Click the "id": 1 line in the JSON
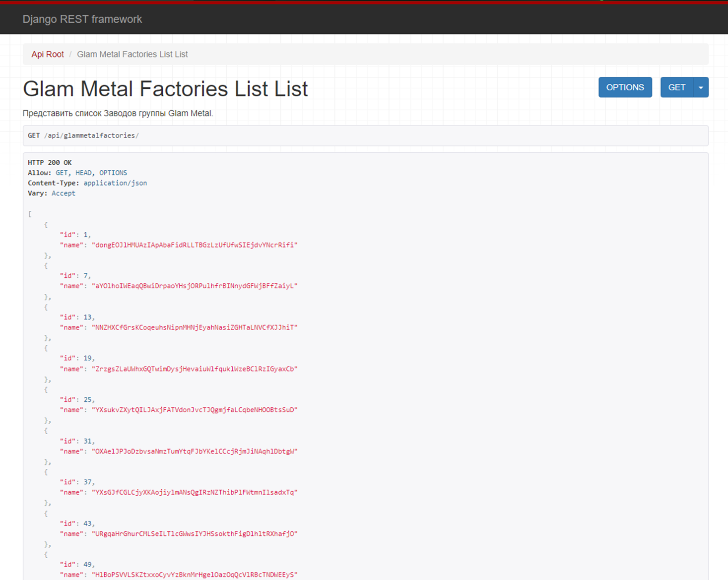The image size is (728, 580). [75, 235]
